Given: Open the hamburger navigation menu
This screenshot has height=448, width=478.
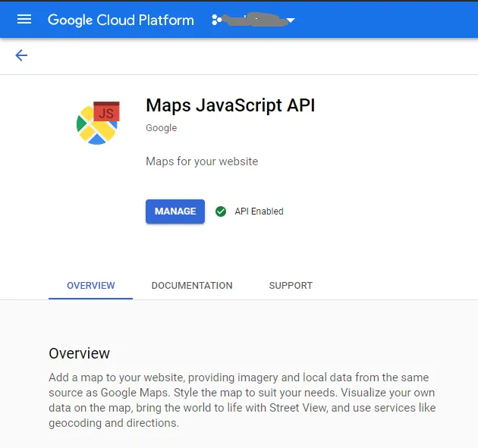Looking at the screenshot, I should [24, 20].
